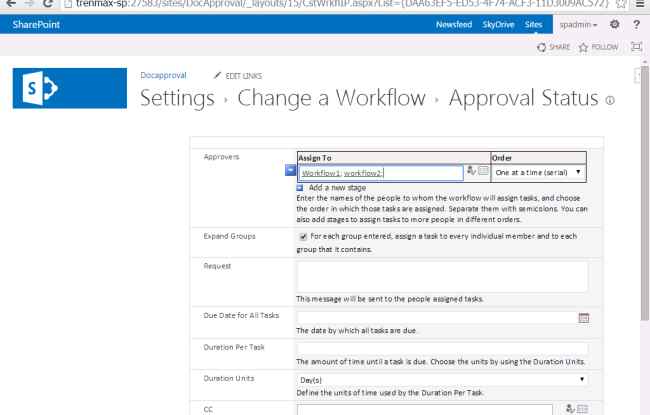This screenshot has height=415, width=650.
Task: Click the Add a new stage icon
Action: click(300, 188)
